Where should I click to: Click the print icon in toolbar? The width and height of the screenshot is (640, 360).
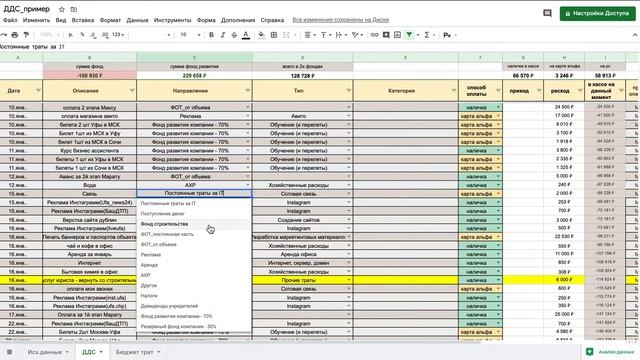click(15, 35)
